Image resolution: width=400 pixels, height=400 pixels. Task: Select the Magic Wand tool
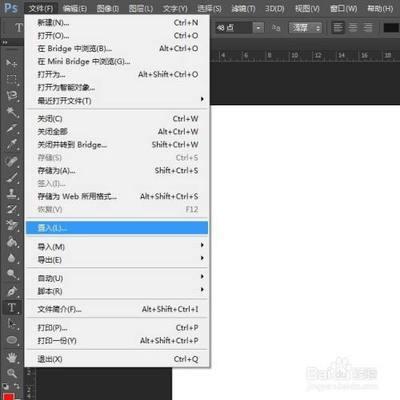click(x=12, y=112)
